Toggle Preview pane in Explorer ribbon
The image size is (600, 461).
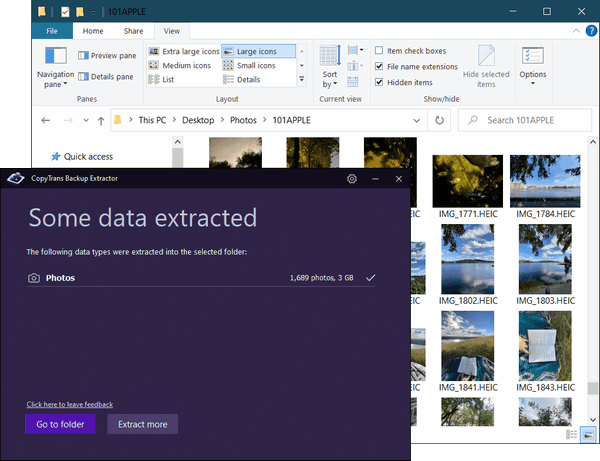[x=107, y=56]
